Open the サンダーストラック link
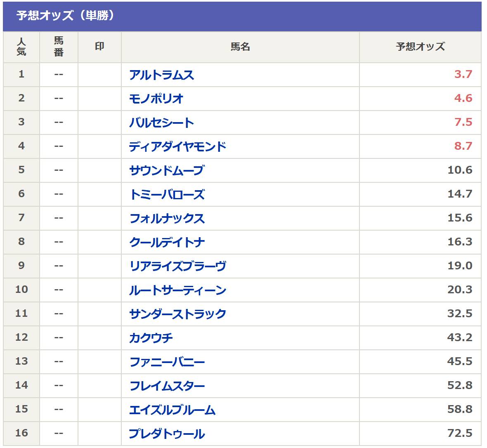487x448 pixels. coord(177,314)
